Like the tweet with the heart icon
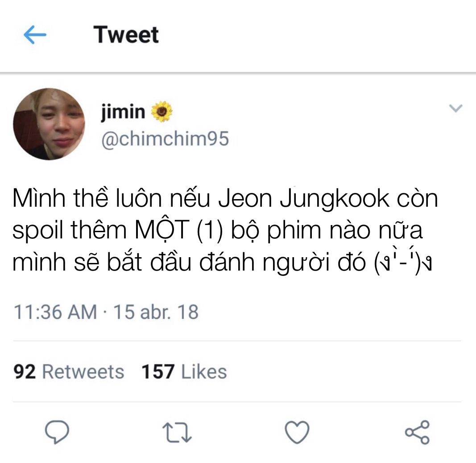 click(x=297, y=432)
